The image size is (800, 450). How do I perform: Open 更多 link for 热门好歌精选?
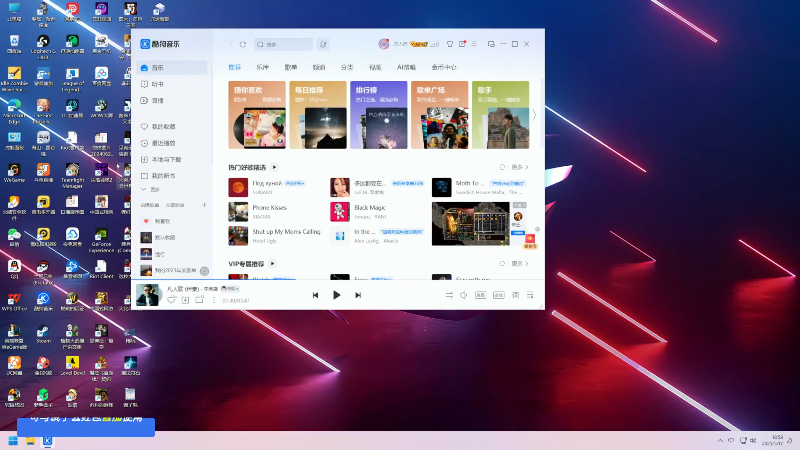519,167
